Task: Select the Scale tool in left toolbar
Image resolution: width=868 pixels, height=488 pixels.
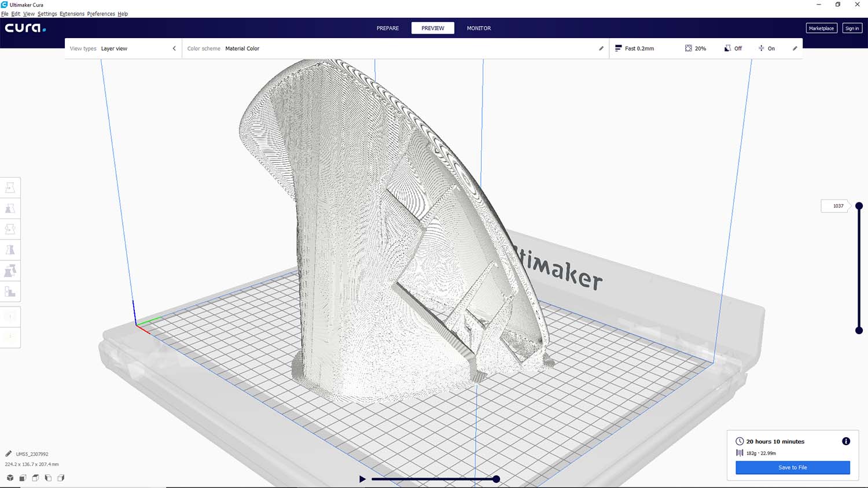Action: (x=10, y=209)
